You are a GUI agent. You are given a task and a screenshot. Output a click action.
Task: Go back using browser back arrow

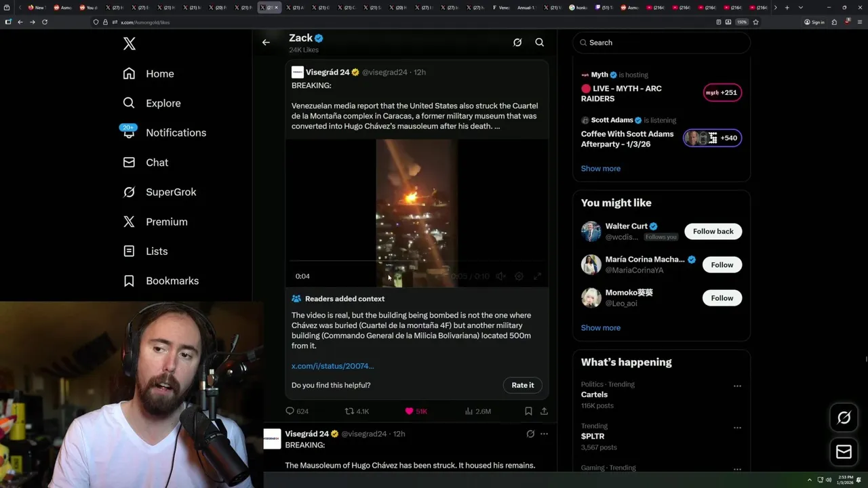pyautogui.click(x=20, y=22)
